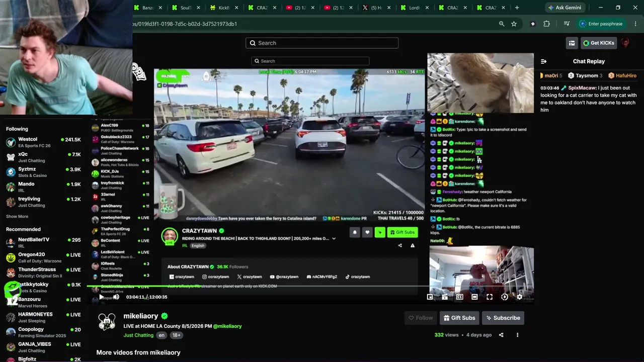Open the player settings gear

click(x=520, y=297)
